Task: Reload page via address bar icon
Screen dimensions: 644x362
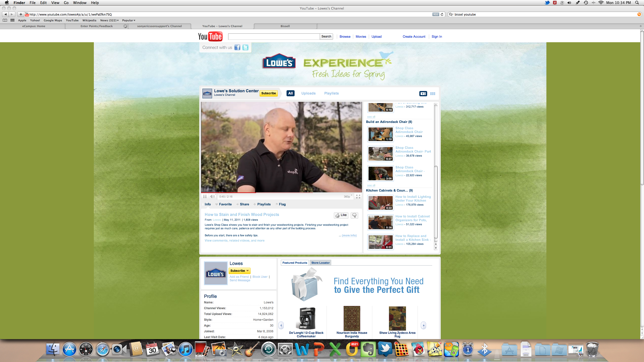Action: (442, 14)
